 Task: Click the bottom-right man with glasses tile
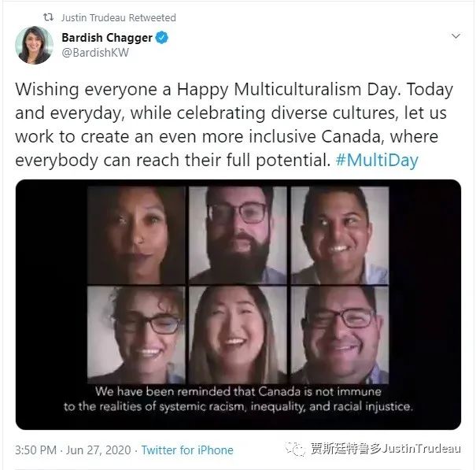(x=340, y=335)
